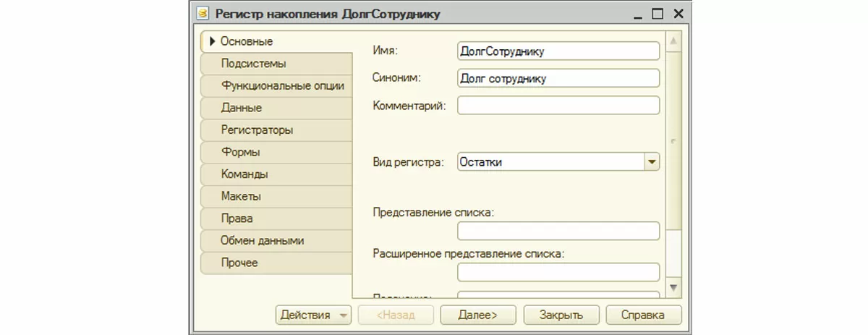Focus the Комментарий text field
Image resolution: width=868 pixels, height=335 pixels.
coord(558,106)
